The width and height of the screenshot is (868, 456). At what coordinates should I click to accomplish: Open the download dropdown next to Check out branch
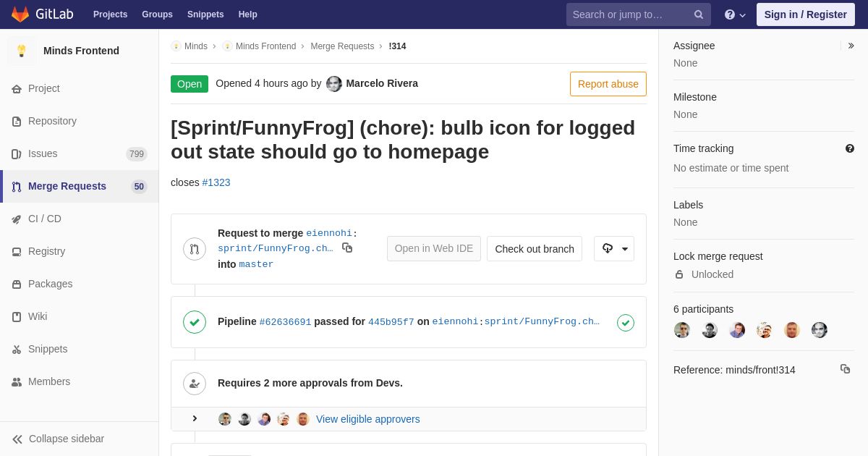(x=614, y=248)
